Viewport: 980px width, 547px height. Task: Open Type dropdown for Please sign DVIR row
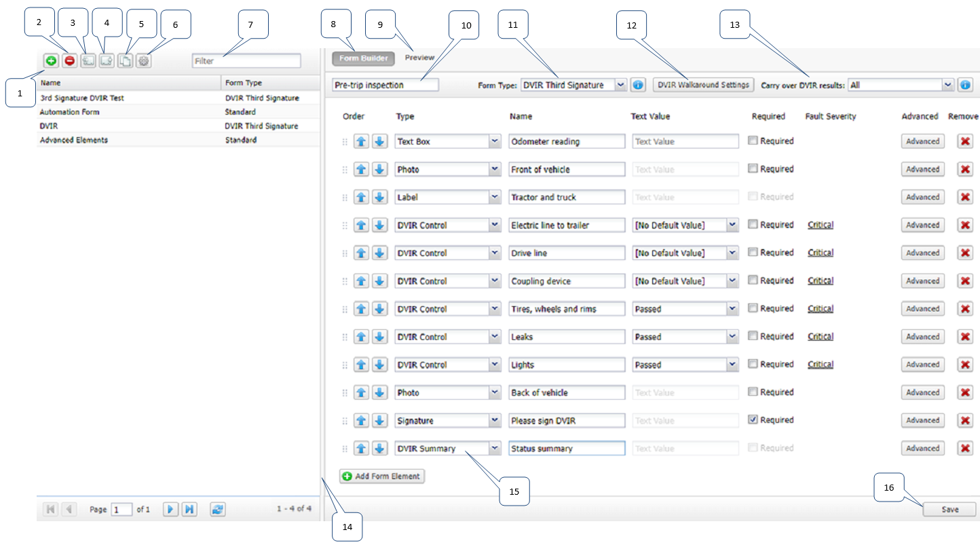(495, 420)
